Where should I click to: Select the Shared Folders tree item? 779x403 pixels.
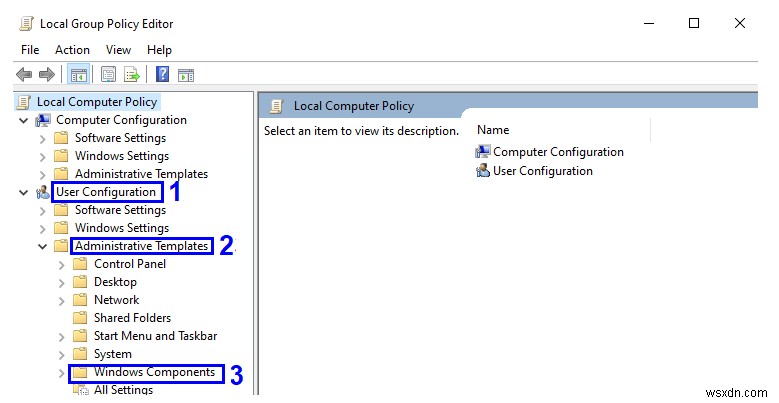(x=132, y=318)
